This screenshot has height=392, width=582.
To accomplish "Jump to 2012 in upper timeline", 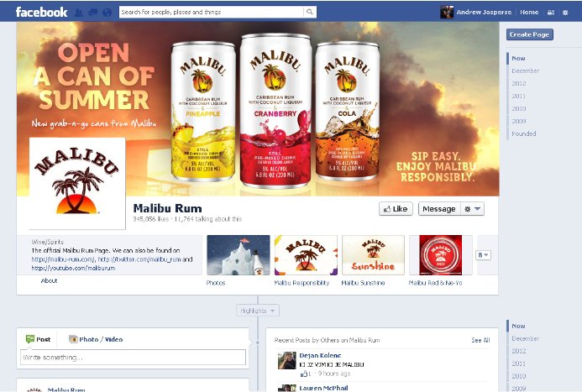I will [519, 83].
